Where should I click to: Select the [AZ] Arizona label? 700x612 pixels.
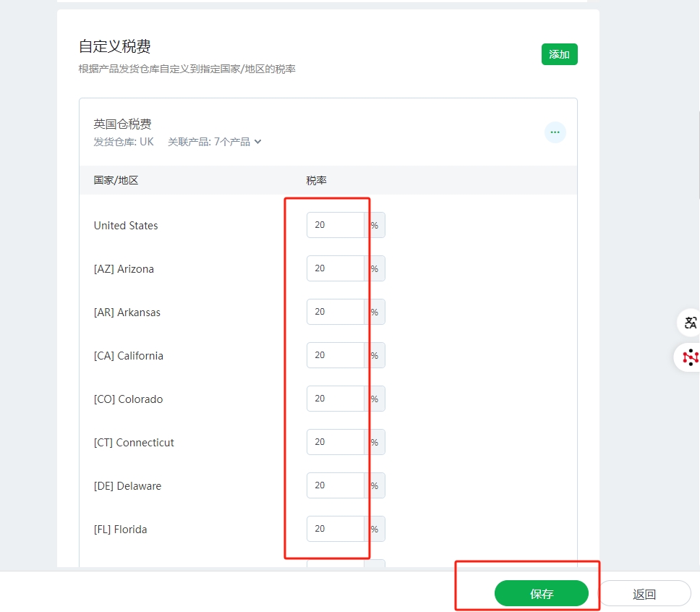pyautogui.click(x=124, y=269)
